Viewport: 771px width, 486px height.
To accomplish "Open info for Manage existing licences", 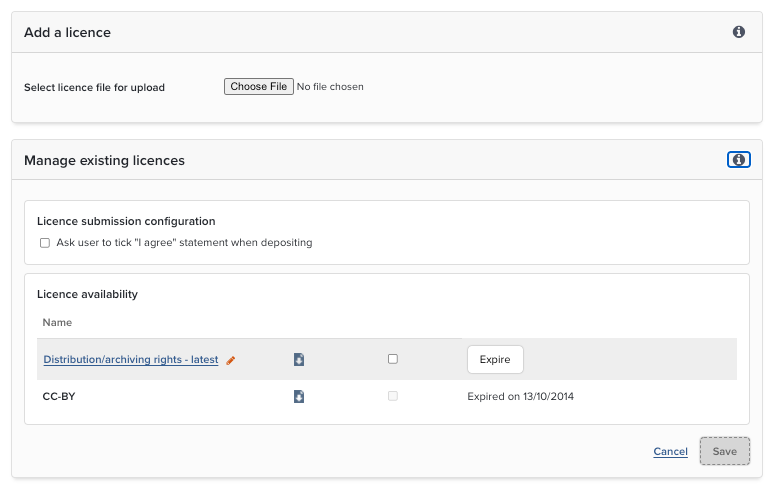I will (x=739, y=160).
